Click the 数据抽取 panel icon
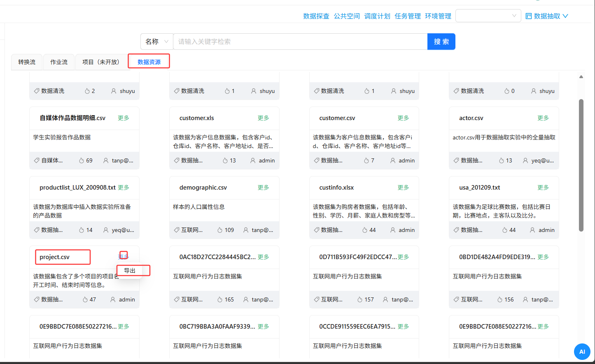The width and height of the screenshot is (595, 364). click(x=529, y=16)
